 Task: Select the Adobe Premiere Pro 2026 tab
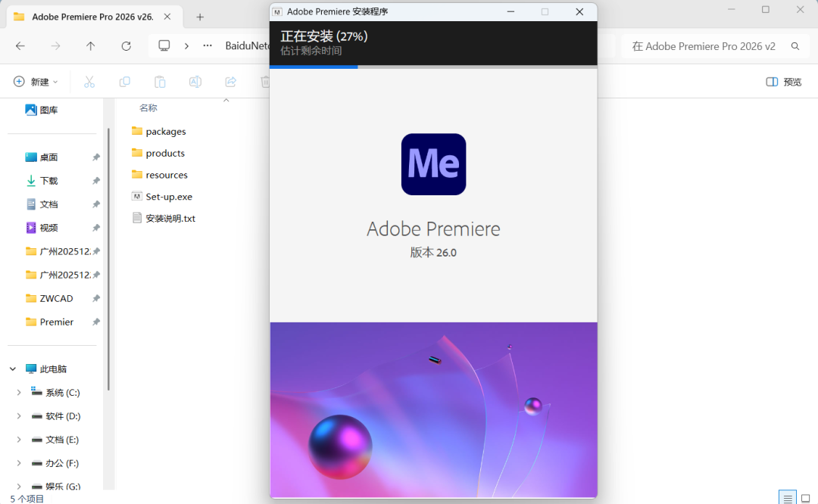(x=91, y=17)
